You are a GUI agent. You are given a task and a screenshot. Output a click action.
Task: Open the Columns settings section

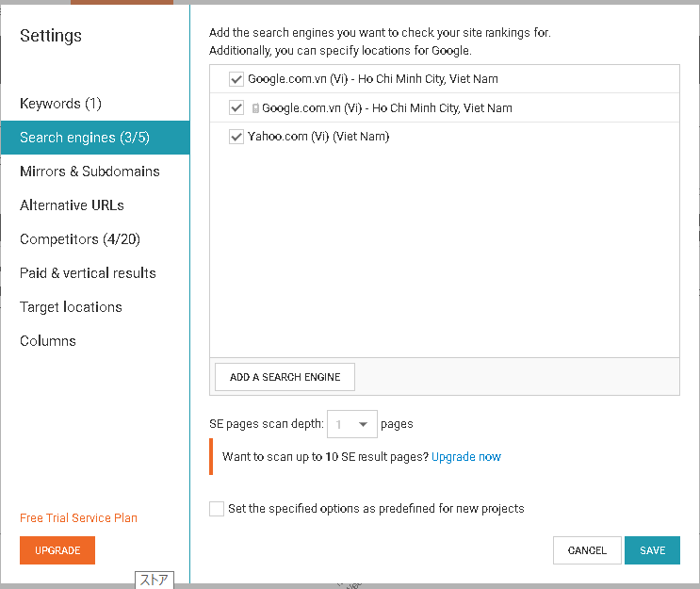click(48, 341)
